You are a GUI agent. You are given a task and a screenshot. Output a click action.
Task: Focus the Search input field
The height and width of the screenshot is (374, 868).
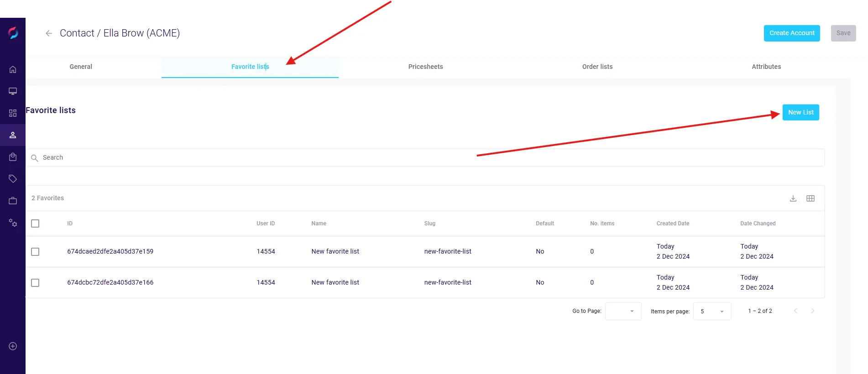(x=425, y=158)
